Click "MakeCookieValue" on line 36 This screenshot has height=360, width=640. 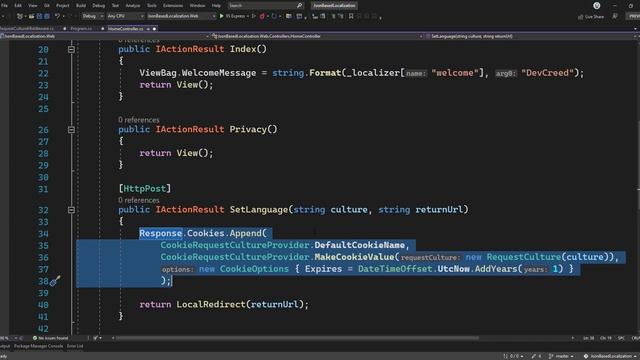click(354, 257)
